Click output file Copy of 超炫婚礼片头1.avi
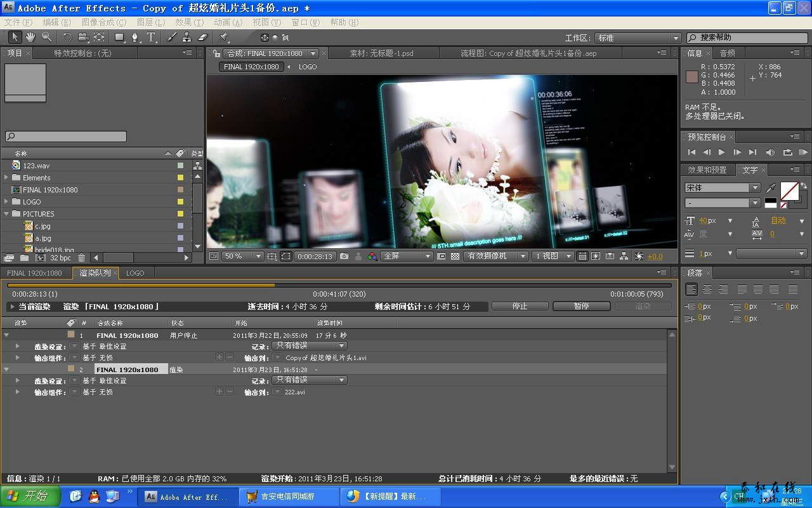The height and width of the screenshot is (508, 812). (x=326, y=358)
